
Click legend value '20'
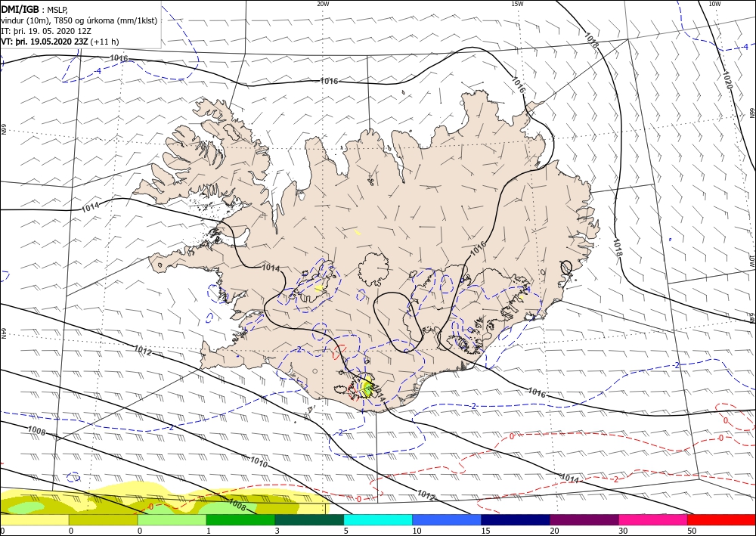tap(554, 531)
